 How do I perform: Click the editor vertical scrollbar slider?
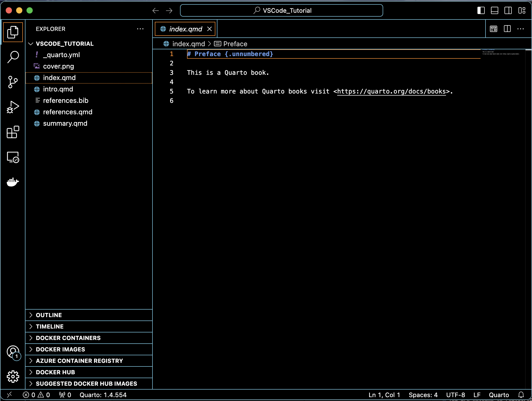point(528,50)
